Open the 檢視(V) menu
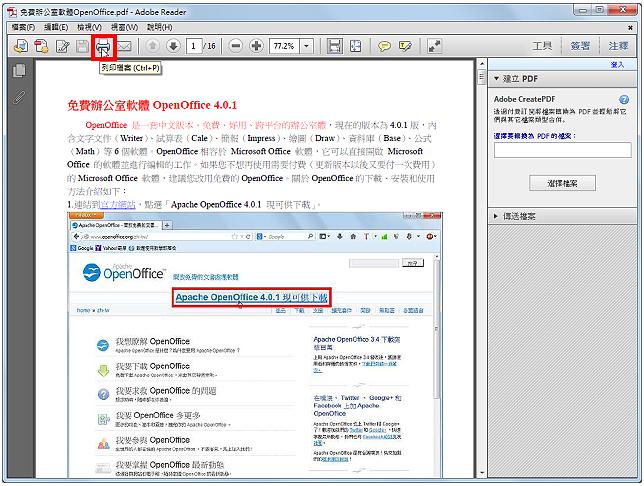Viewport: 644px width, 486px height. [89, 28]
